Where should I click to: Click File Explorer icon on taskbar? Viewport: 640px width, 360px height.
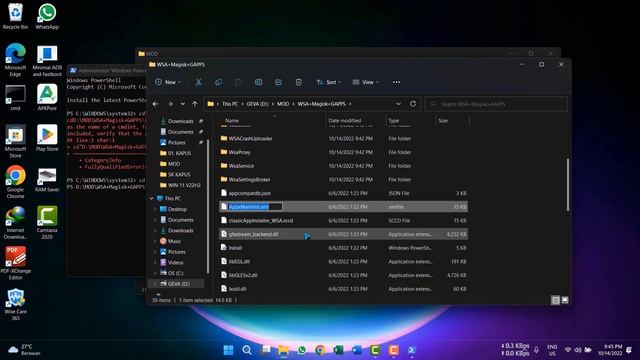[283, 350]
